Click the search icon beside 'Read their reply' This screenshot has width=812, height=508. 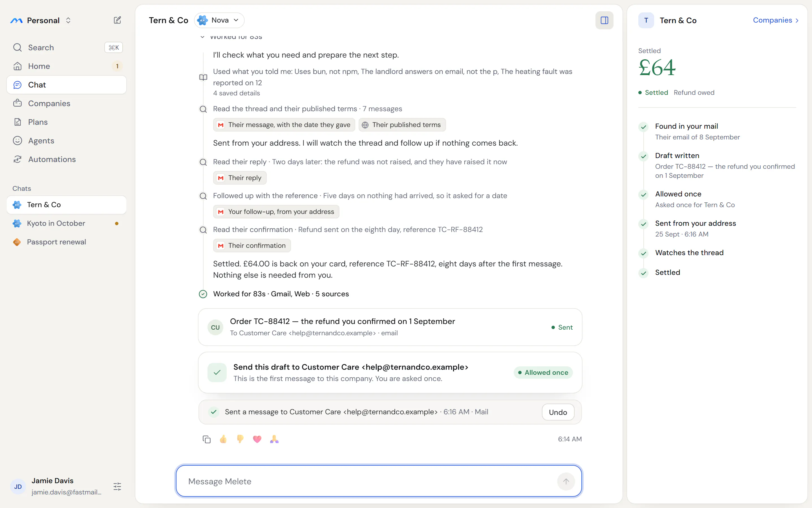[203, 162]
